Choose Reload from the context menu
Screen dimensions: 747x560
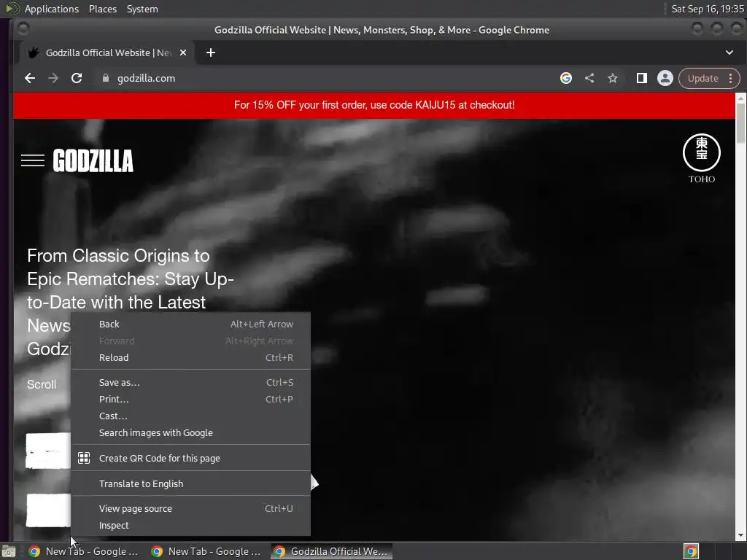click(190, 357)
